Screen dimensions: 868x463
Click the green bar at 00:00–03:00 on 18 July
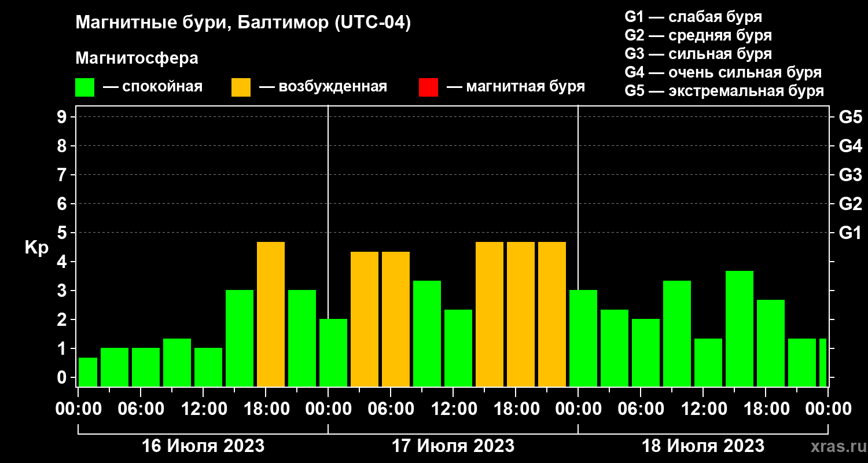583,339
